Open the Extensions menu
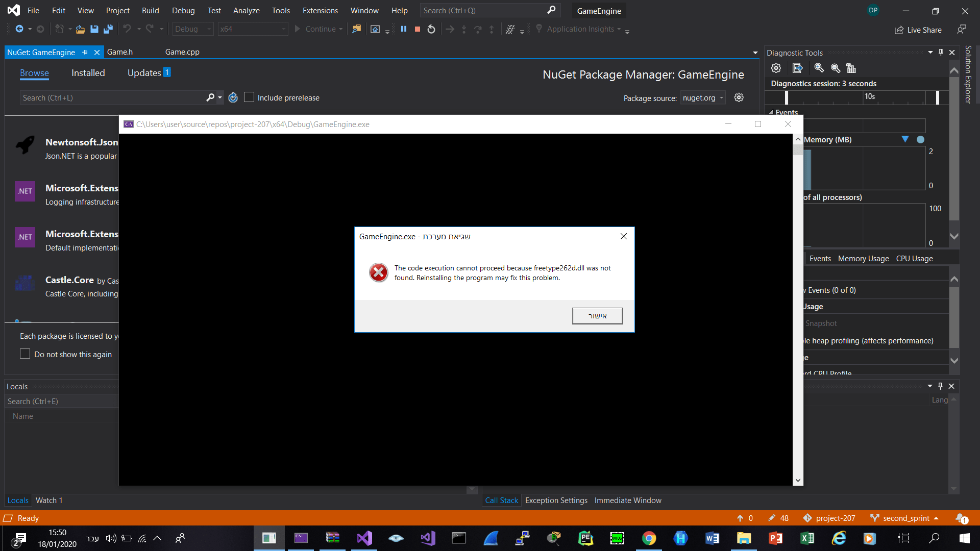This screenshot has width=980, height=551. pos(320,10)
